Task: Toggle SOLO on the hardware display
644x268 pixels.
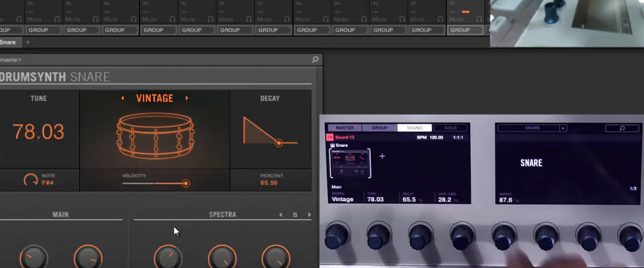Action: 451,128
